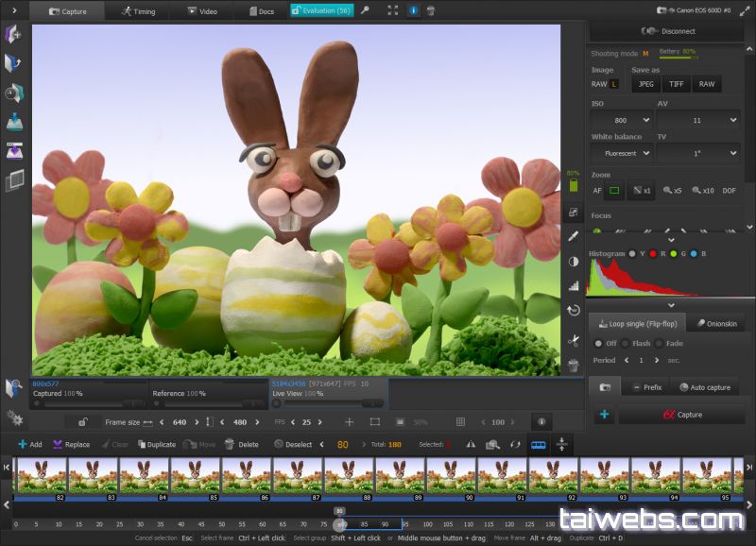Open the AV 11 dropdown
The image size is (756, 546).
(x=697, y=120)
